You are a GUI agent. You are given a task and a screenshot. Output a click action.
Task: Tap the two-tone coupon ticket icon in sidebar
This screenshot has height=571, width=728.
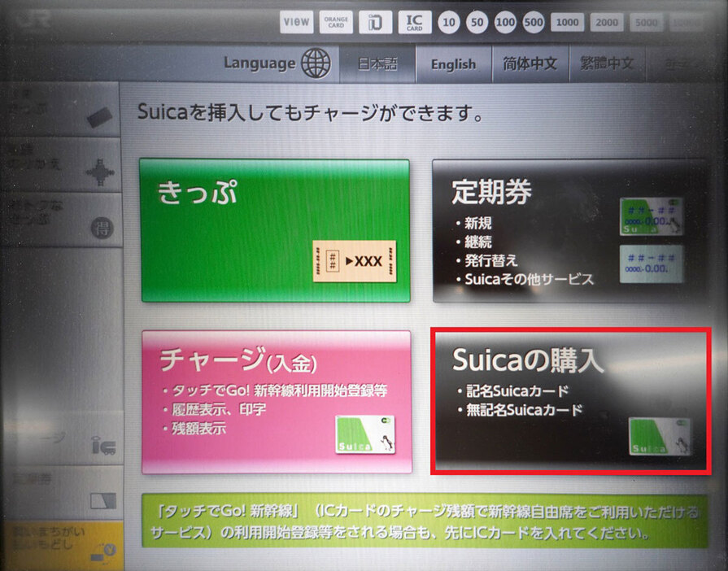pos(103,501)
